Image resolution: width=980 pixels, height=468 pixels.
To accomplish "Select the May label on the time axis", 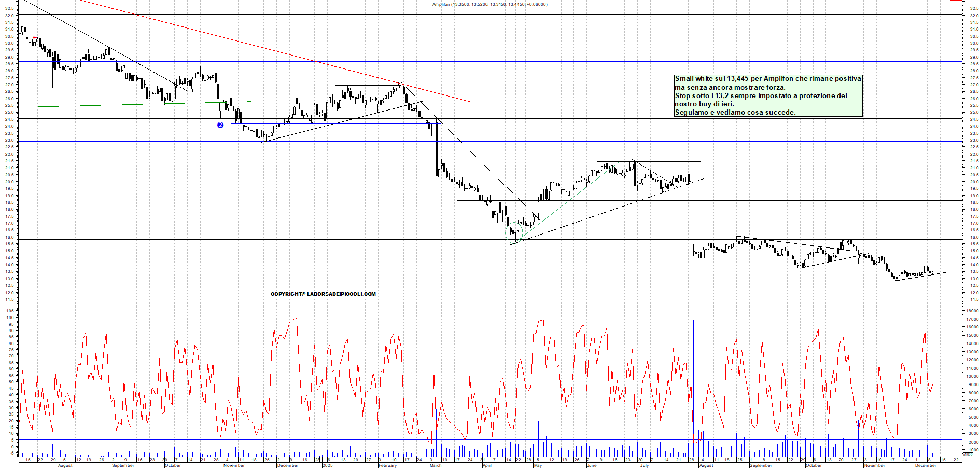I will (538, 465).
